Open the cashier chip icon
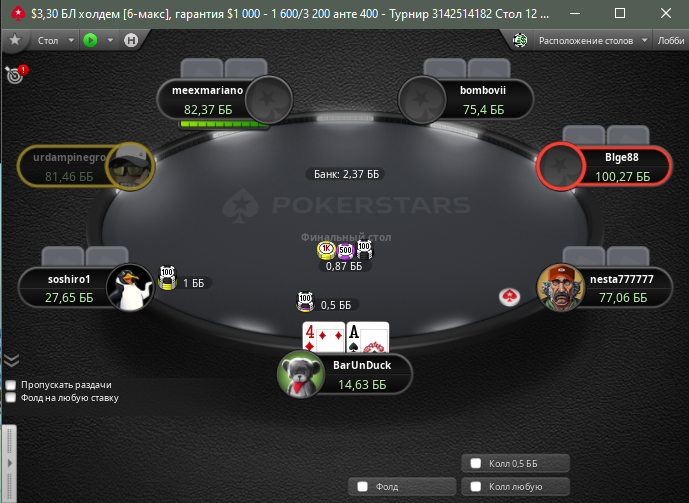Viewport: 689px width, 503px height. click(x=520, y=40)
